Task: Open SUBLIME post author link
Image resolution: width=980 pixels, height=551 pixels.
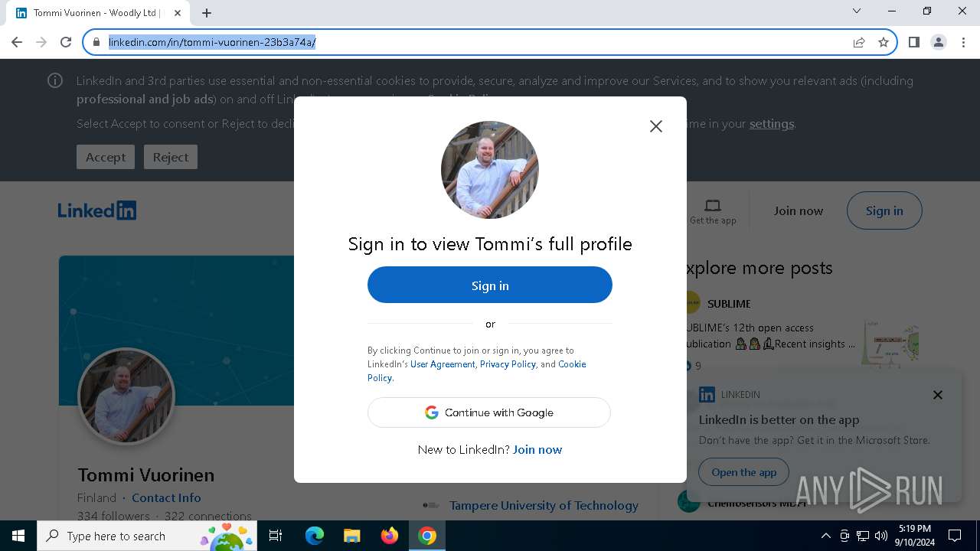Action: pos(729,304)
